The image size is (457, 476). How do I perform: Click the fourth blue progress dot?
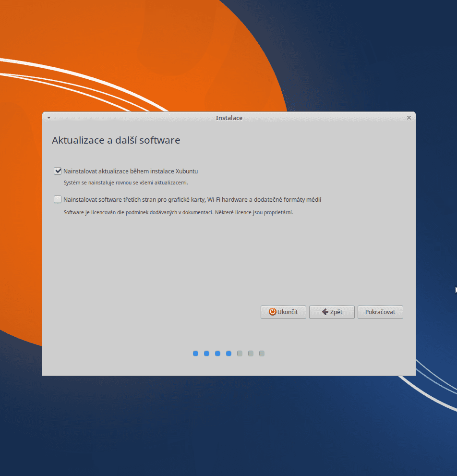coord(228,354)
